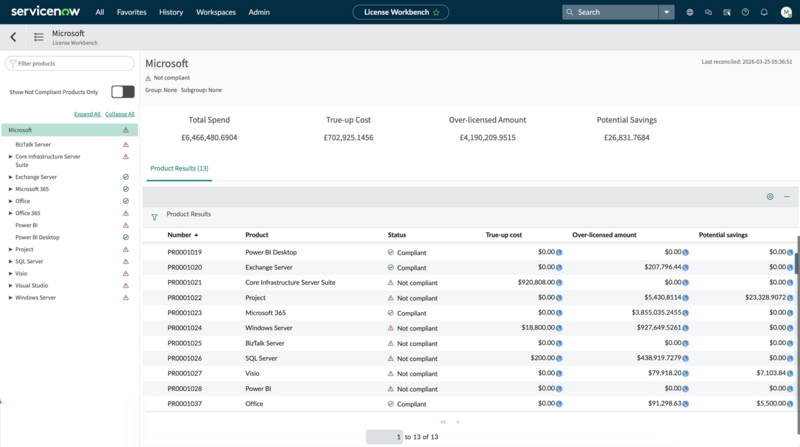Click the Collapse All link

tap(120, 114)
